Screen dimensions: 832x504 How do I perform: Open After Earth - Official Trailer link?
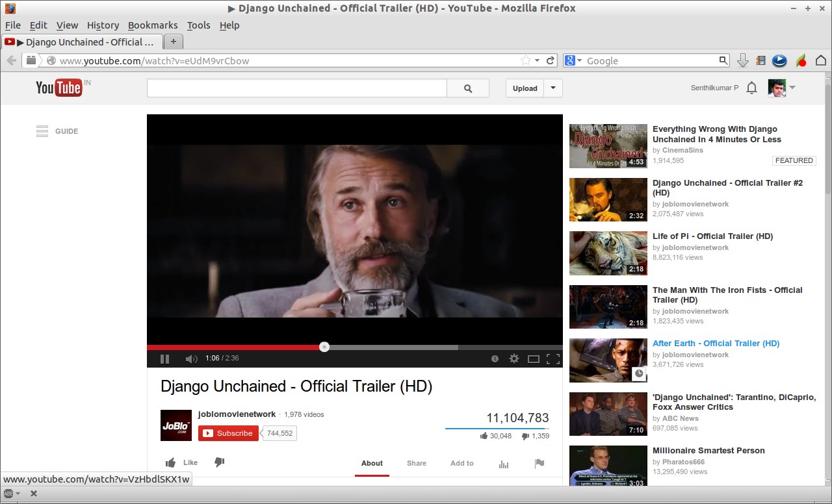tap(716, 344)
